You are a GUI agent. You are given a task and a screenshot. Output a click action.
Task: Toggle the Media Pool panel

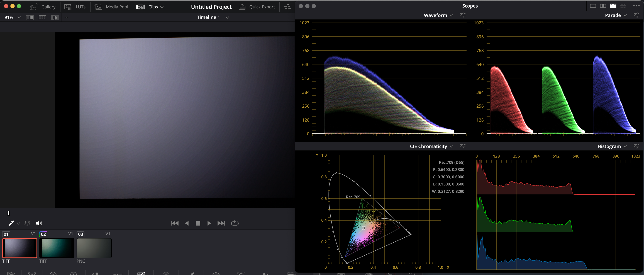111,7
